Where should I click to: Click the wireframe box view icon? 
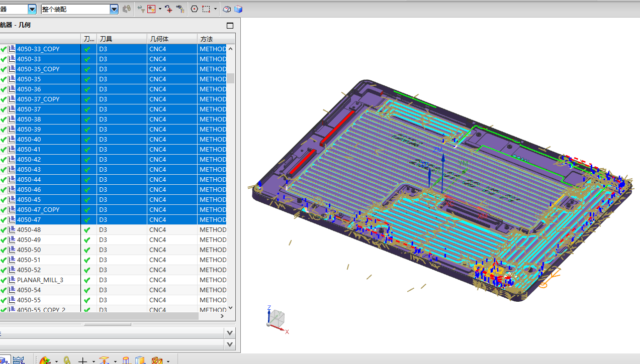tap(227, 9)
